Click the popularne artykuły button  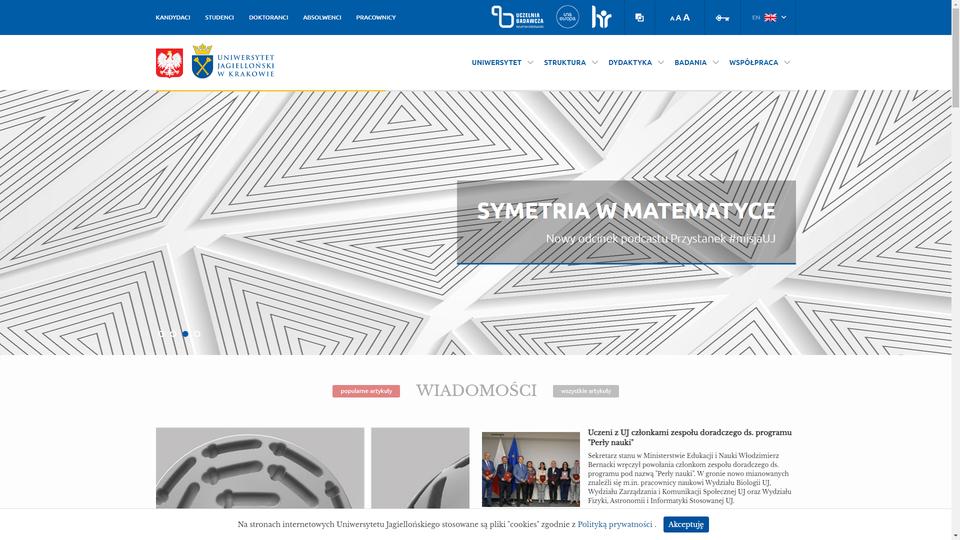366,391
